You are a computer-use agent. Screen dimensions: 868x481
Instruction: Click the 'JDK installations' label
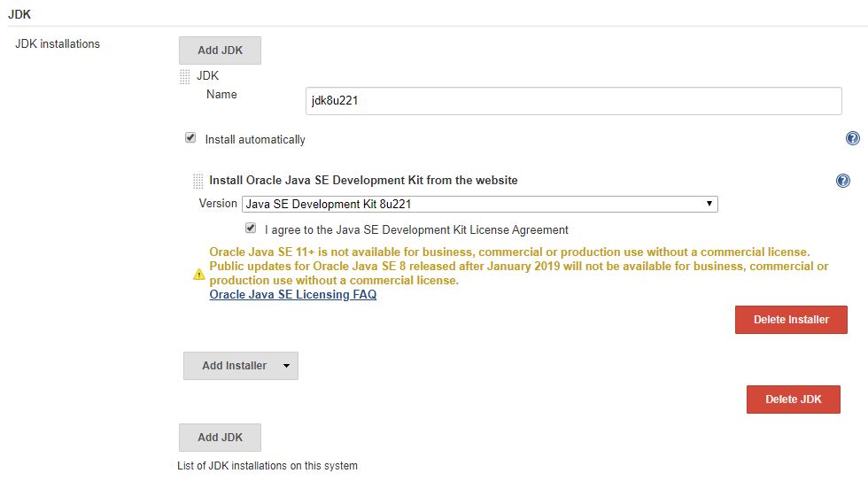(x=58, y=43)
